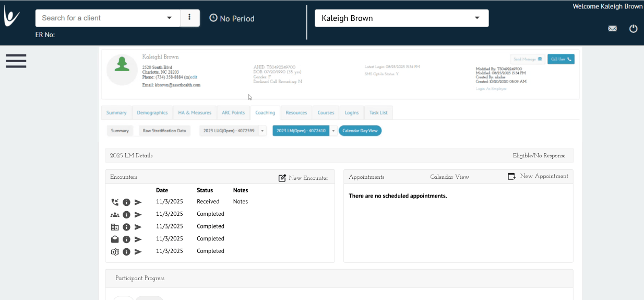Expand the 2023 LM(Open) dropdown arrow

pos(333,131)
